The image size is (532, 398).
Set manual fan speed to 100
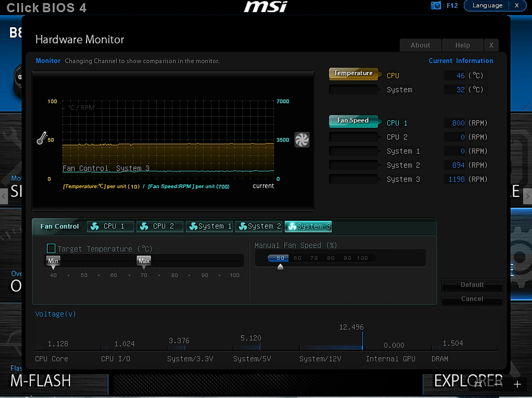(x=362, y=258)
